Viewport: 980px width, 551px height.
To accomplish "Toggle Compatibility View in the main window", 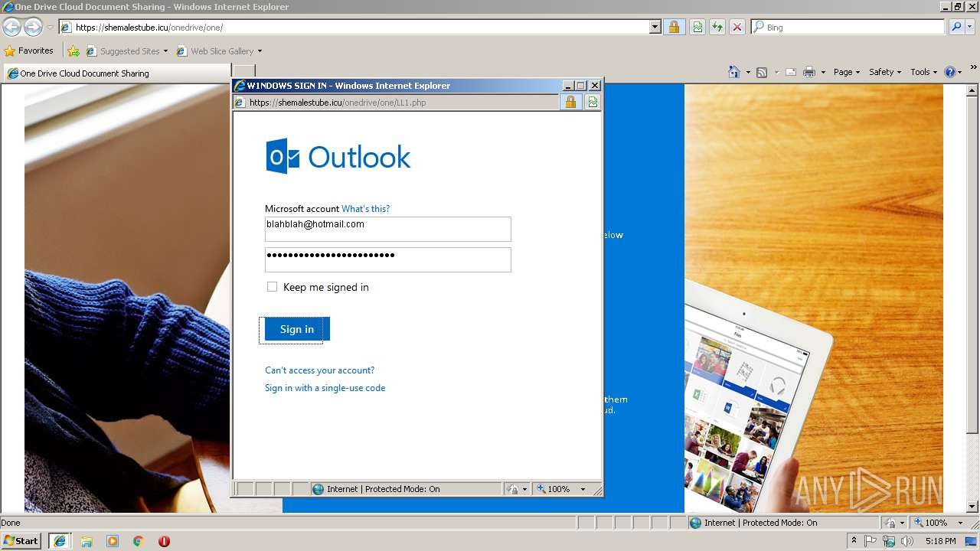I will click(697, 27).
